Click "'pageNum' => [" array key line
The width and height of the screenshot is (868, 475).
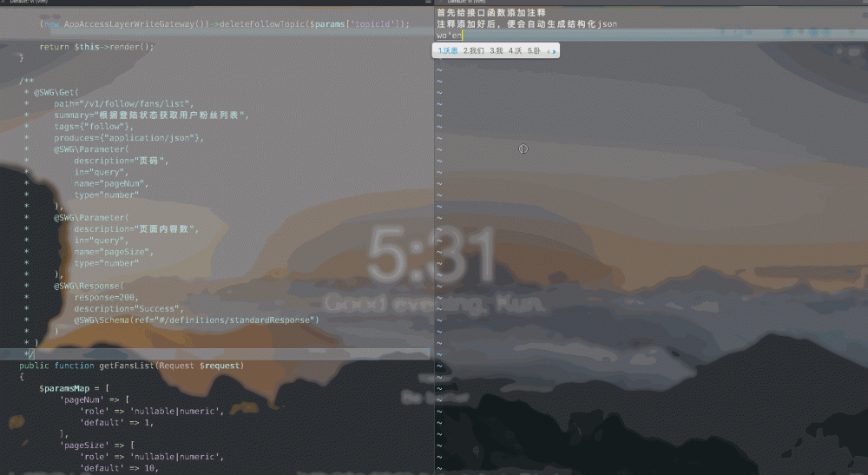click(94, 399)
